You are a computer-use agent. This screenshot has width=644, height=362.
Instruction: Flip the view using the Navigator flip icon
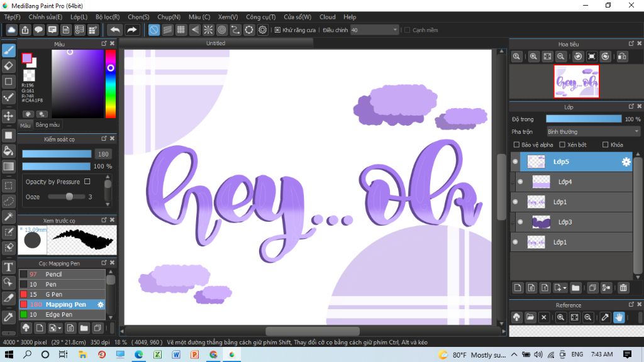coord(622,57)
